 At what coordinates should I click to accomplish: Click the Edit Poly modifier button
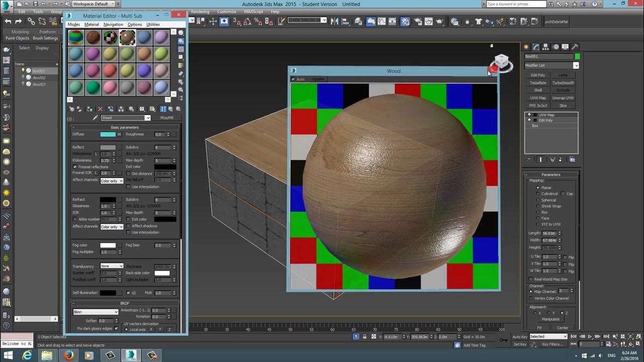tap(538, 75)
